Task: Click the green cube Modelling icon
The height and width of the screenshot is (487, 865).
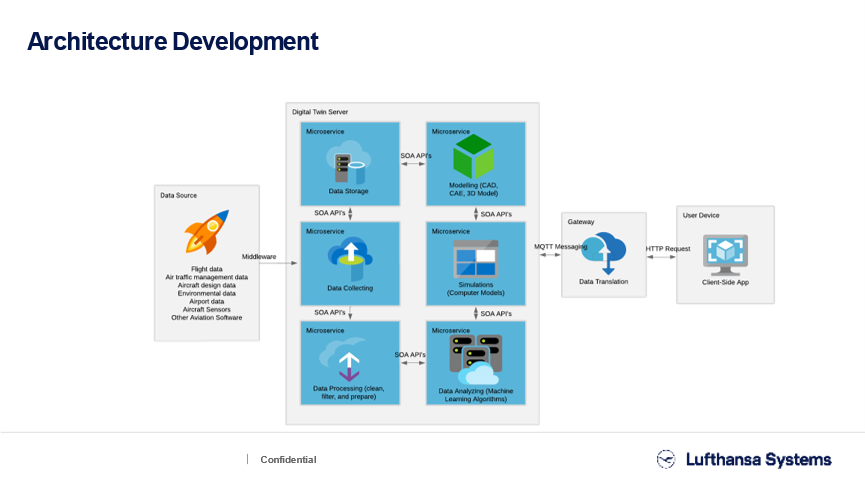Action: point(473,156)
